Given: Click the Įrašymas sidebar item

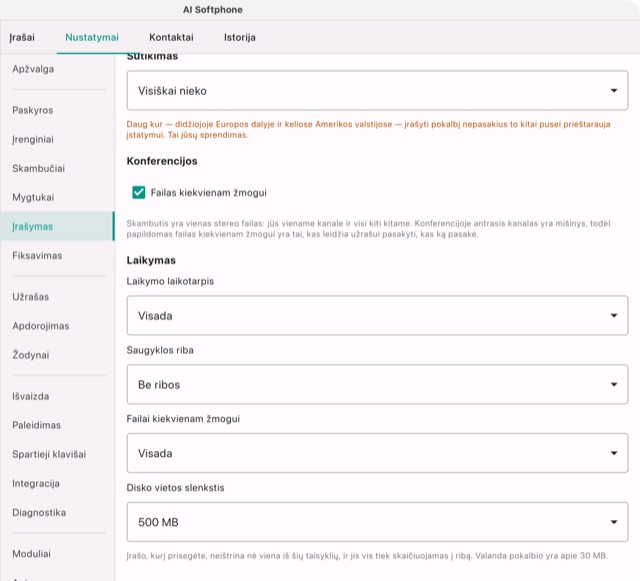Looking at the screenshot, I should pos(57,226).
